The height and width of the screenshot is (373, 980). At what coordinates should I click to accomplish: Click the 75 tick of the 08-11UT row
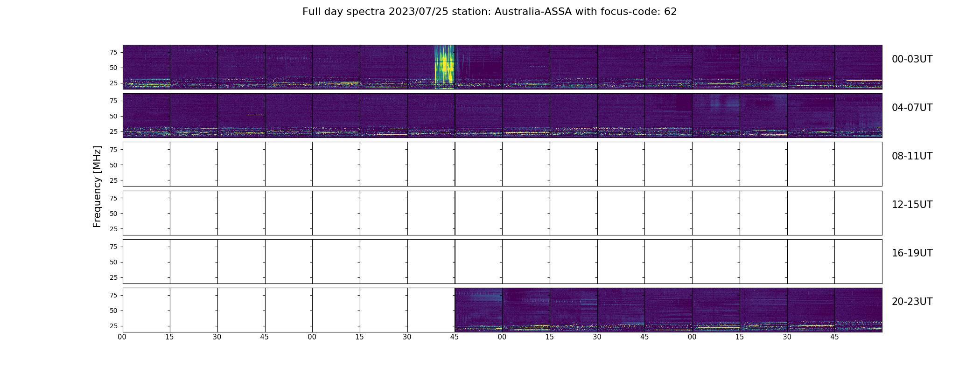(113, 150)
